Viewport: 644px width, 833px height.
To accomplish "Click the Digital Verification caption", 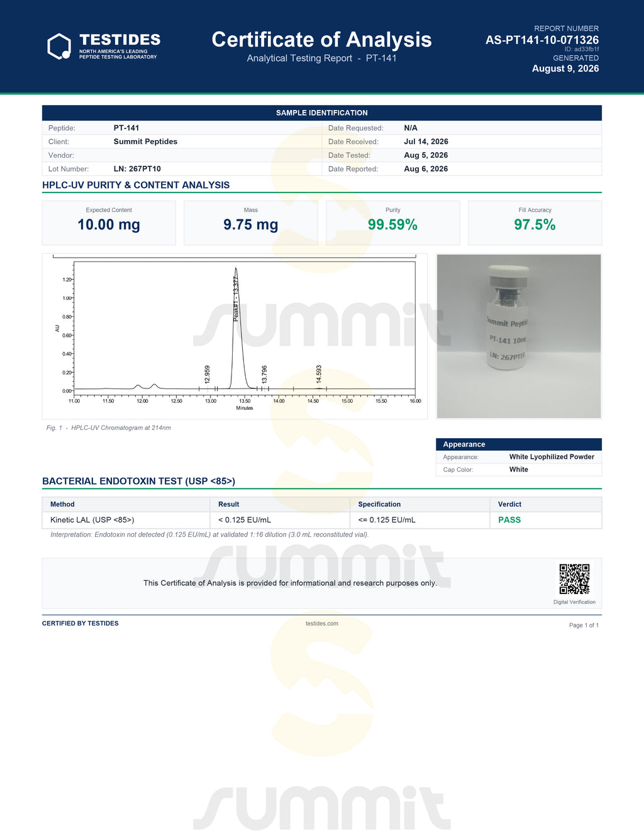I will (x=574, y=602).
